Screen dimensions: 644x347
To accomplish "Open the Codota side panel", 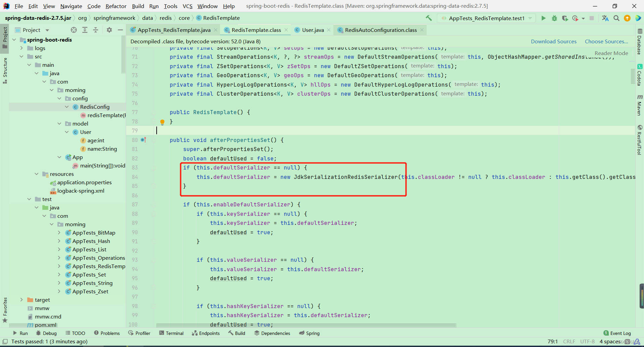I will (x=640, y=75).
